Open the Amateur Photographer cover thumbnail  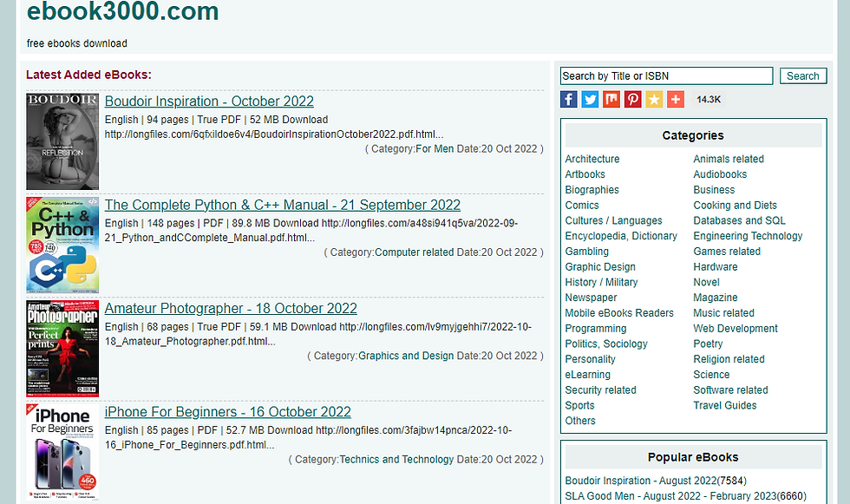[x=62, y=349]
